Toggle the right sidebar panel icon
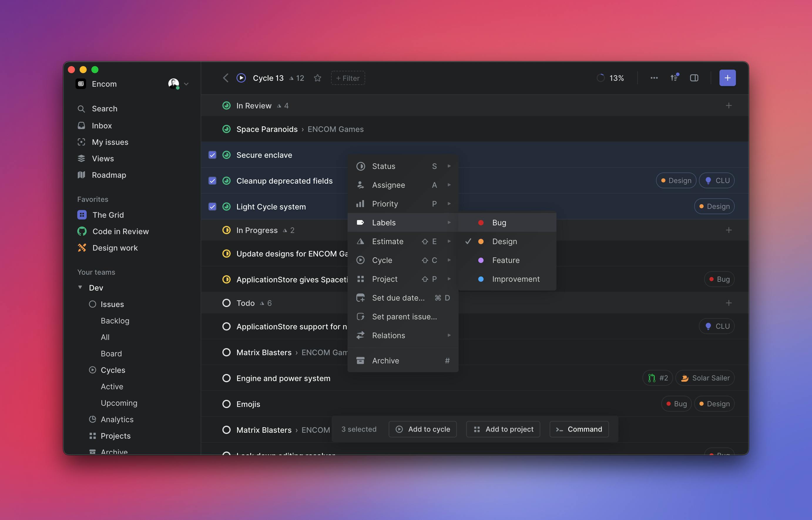Screen dimensions: 812x520 pyautogui.click(x=694, y=78)
